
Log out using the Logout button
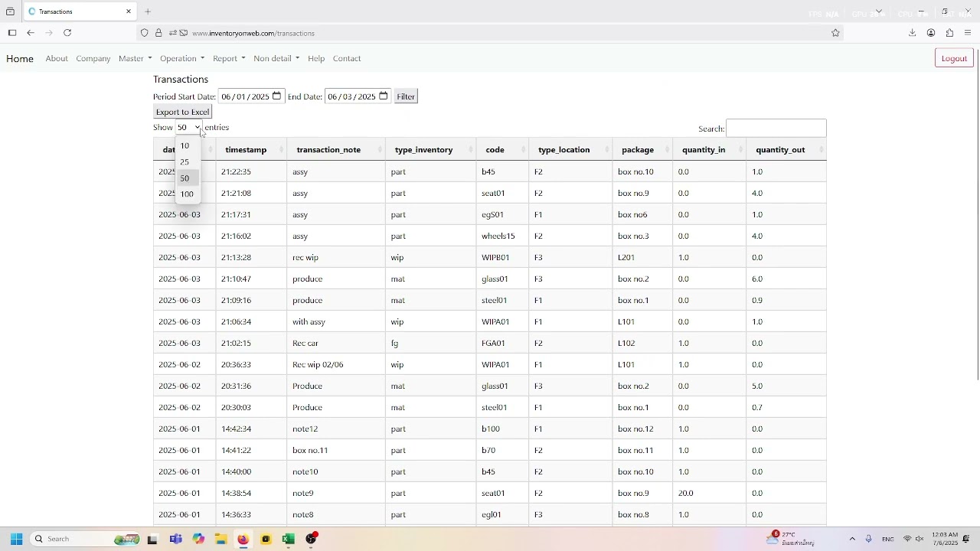point(954,59)
